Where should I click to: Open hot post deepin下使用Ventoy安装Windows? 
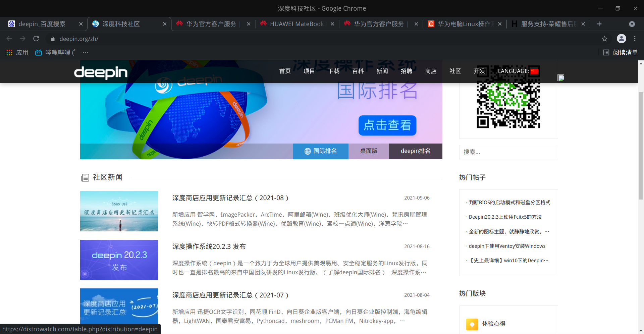[507, 246]
